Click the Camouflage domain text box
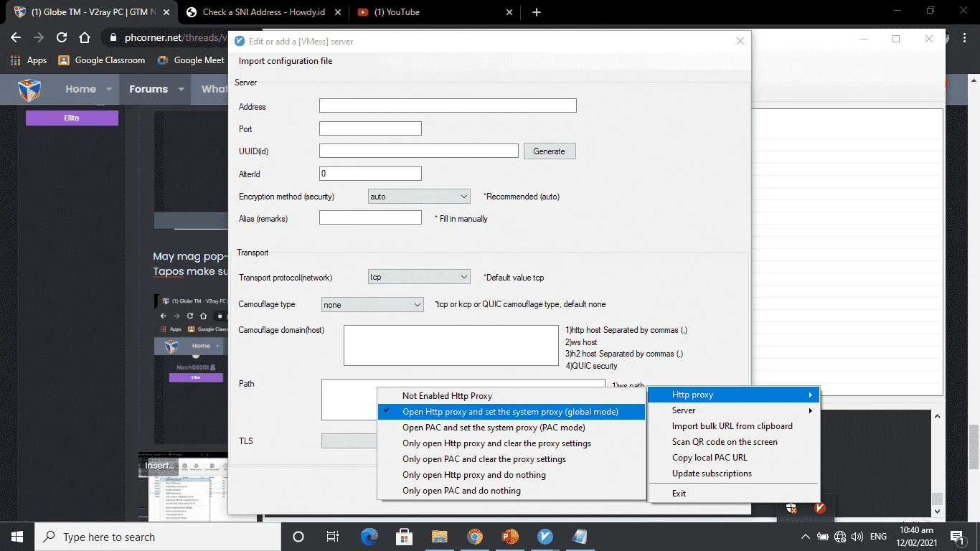This screenshot has width=980, height=551. click(x=451, y=345)
